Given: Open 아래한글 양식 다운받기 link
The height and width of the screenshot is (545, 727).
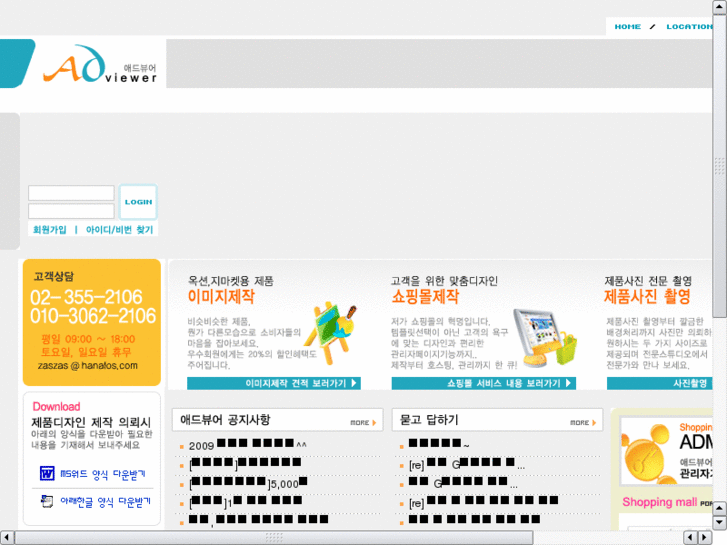Looking at the screenshot, I should [x=105, y=502].
